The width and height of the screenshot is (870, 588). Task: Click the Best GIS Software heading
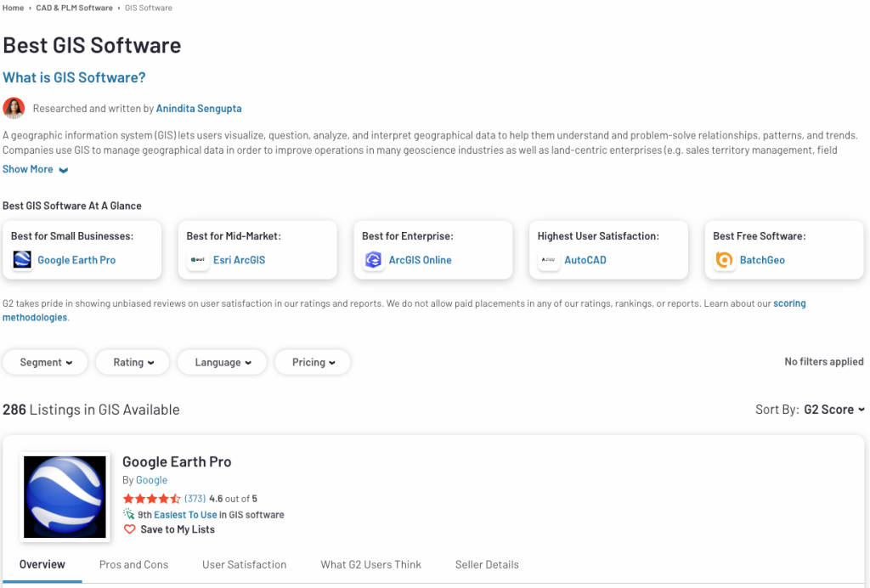tap(92, 45)
